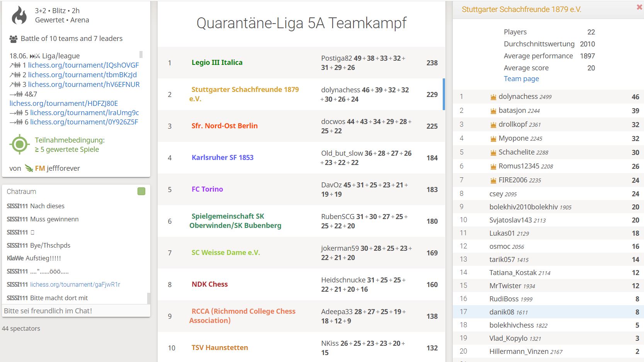Click the green entry condition target icon
Image resolution: width=644 pixels, height=362 pixels.
click(x=19, y=144)
